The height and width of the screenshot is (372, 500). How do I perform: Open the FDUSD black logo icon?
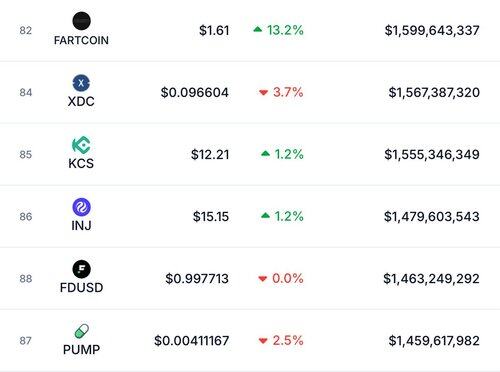[x=81, y=269]
